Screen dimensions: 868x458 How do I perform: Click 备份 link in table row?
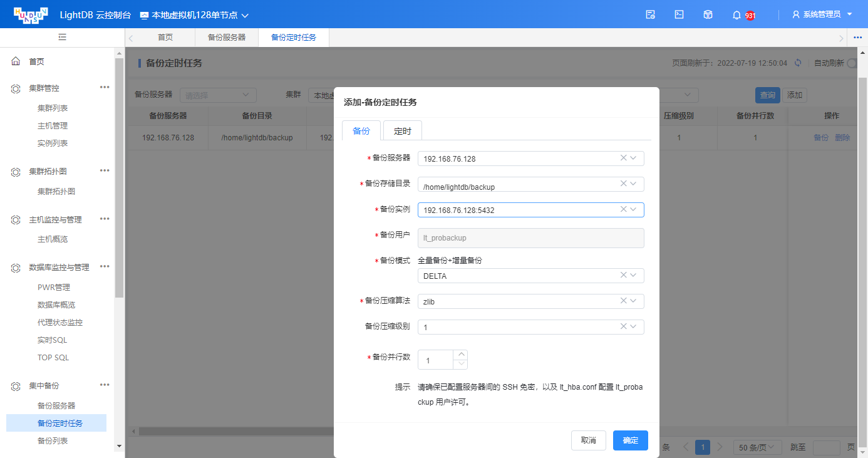click(821, 138)
